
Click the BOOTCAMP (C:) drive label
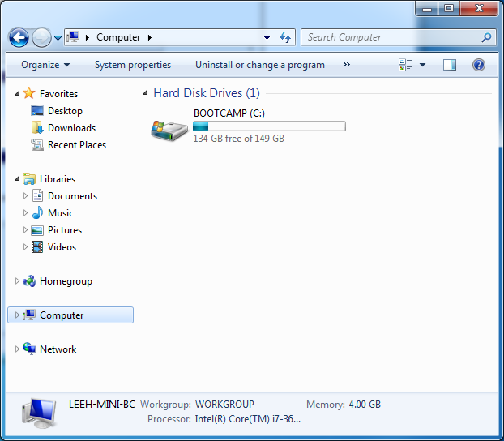coord(229,113)
